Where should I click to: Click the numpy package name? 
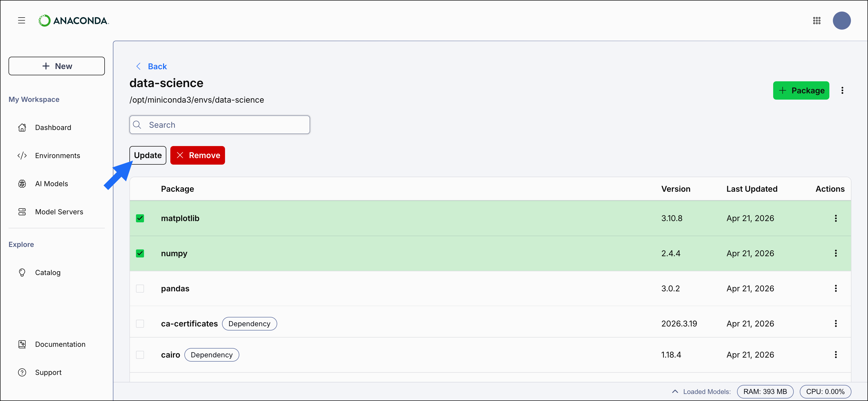click(174, 253)
